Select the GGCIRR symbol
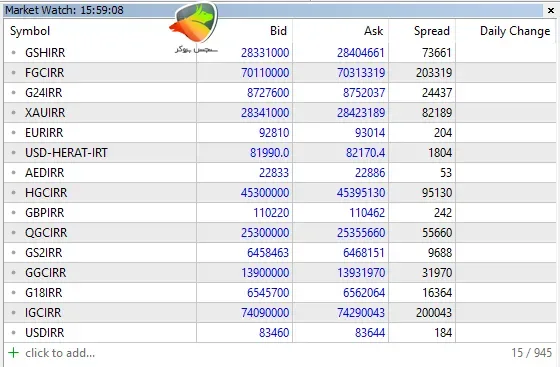Screen dimensions: 560x367 (45, 273)
